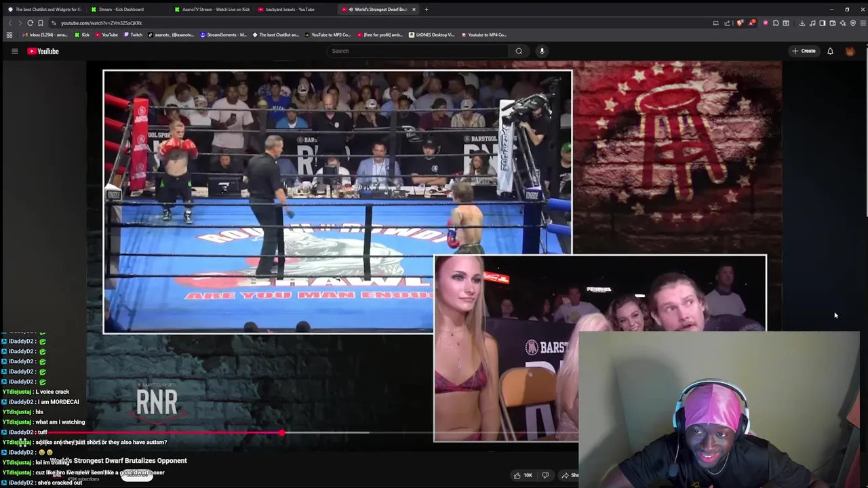The height and width of the screenshot is (488, 868).
Task: Open the 'Youtube to MP4 Co...' bookmark
Action: coord(484,35)
